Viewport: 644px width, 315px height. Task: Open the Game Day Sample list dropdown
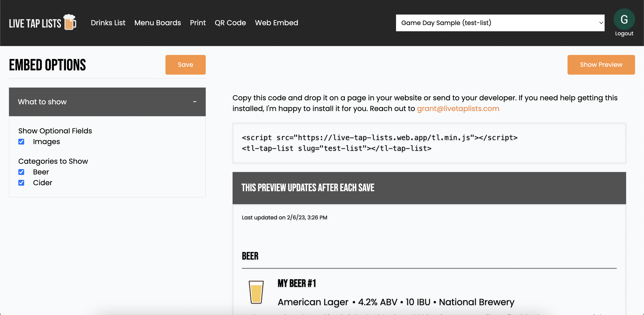pyautogui.click(x=500, y=23)
